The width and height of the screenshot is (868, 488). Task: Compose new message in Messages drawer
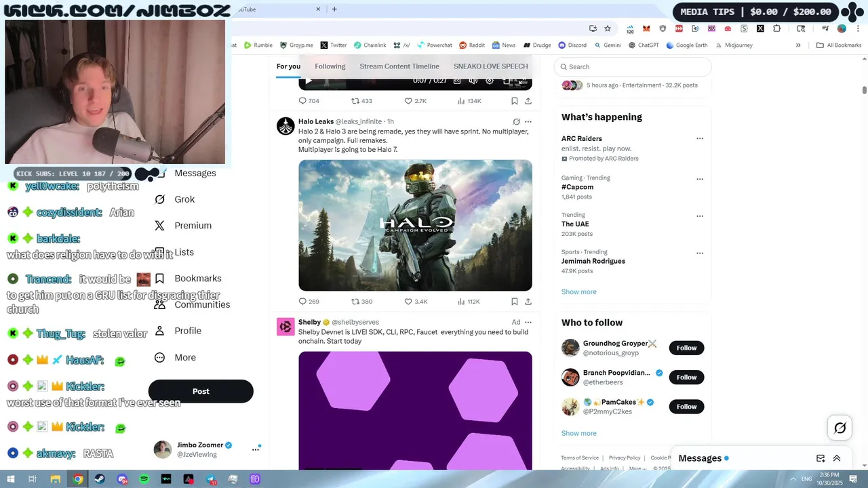coord(821,458)
